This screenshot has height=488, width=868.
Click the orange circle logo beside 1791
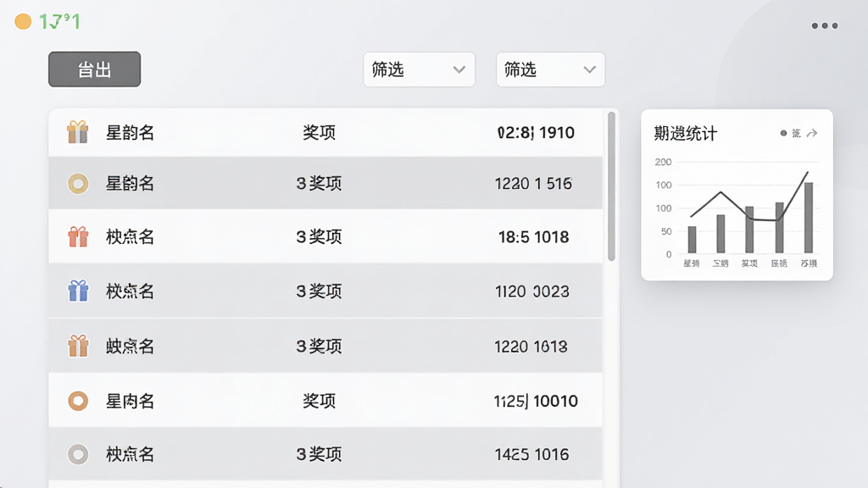pyautogui.click(x=23, y=21)
